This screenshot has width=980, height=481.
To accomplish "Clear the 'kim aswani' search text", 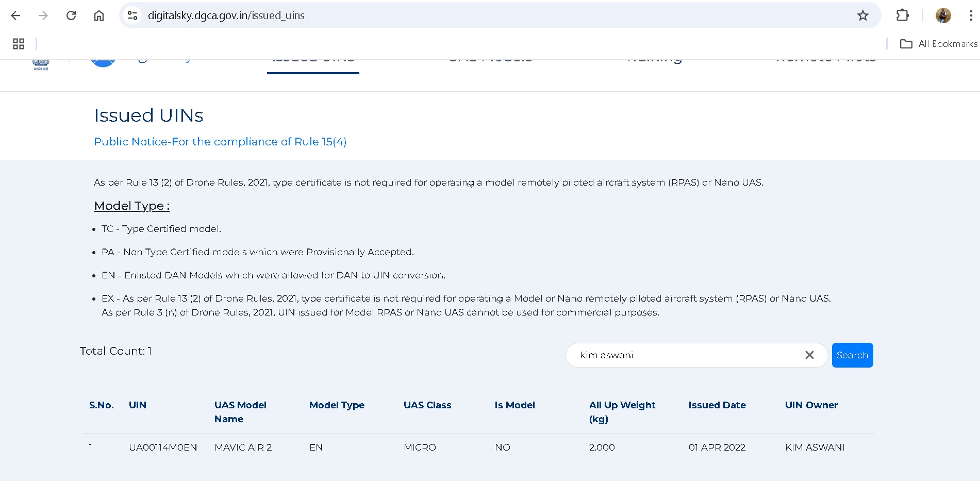I will point(809,355).
